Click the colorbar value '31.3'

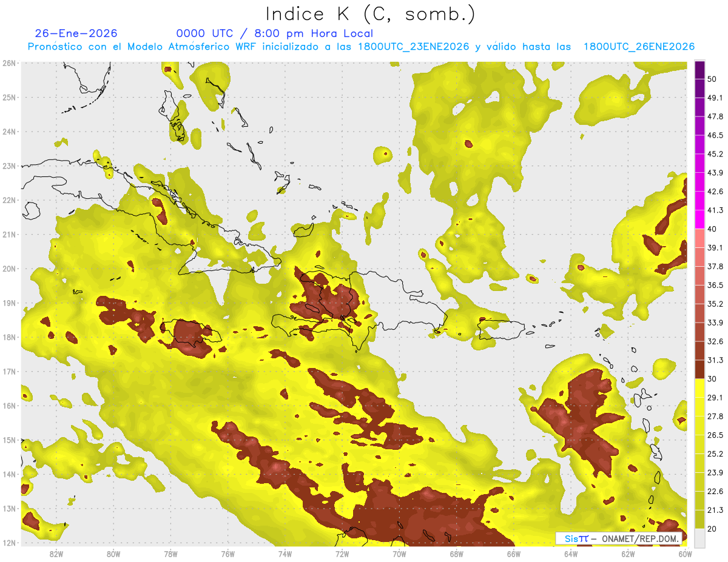(x=715, y=360)
